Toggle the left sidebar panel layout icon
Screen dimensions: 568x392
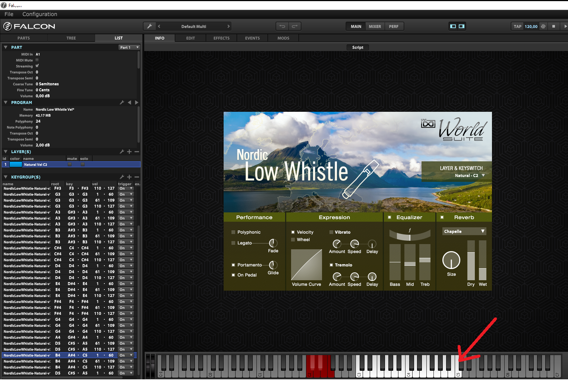[x=453, y=26]
